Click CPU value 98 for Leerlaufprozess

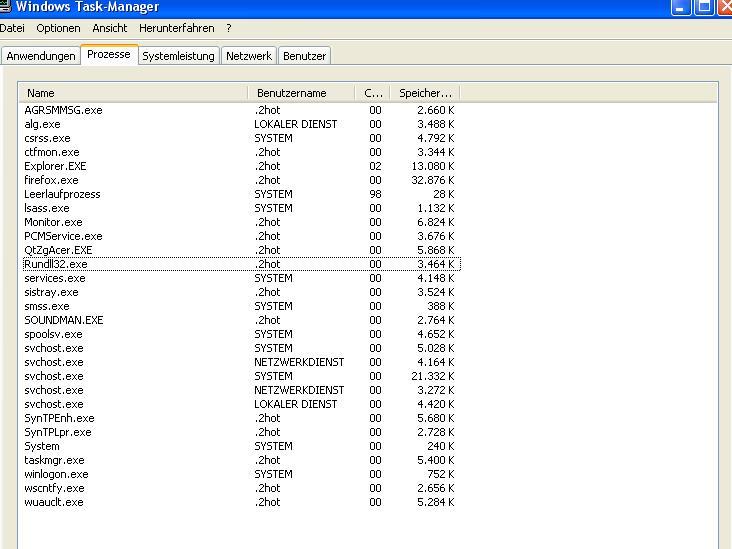point(375,194)
